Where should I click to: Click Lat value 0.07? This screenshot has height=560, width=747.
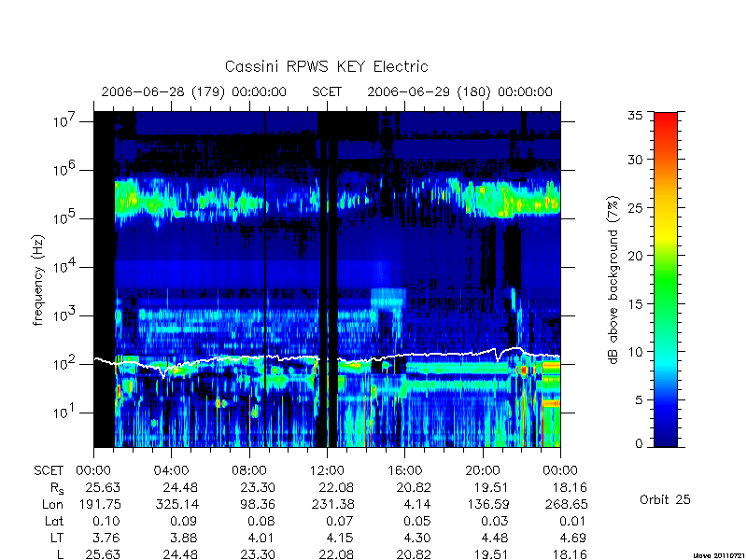click(340, 522)
